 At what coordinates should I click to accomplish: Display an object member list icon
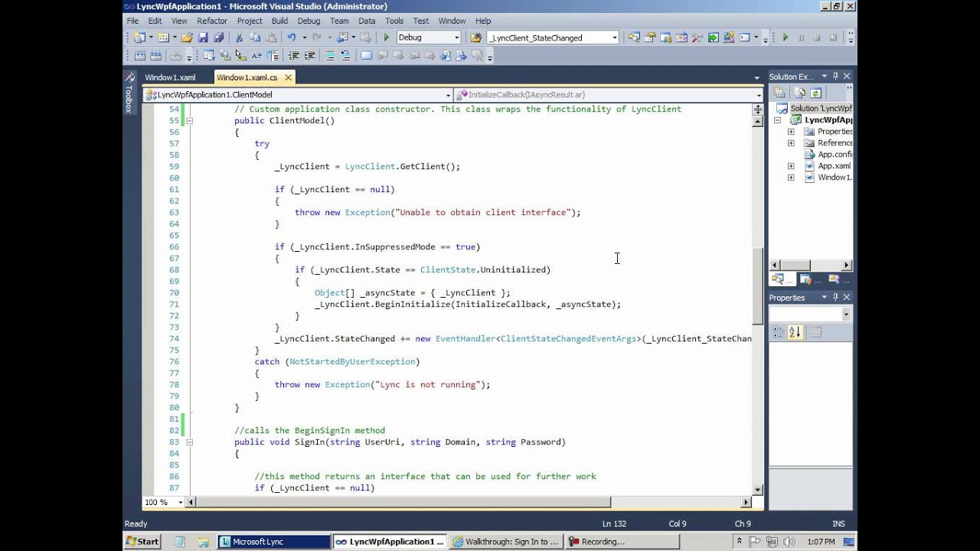coord(209,55)
